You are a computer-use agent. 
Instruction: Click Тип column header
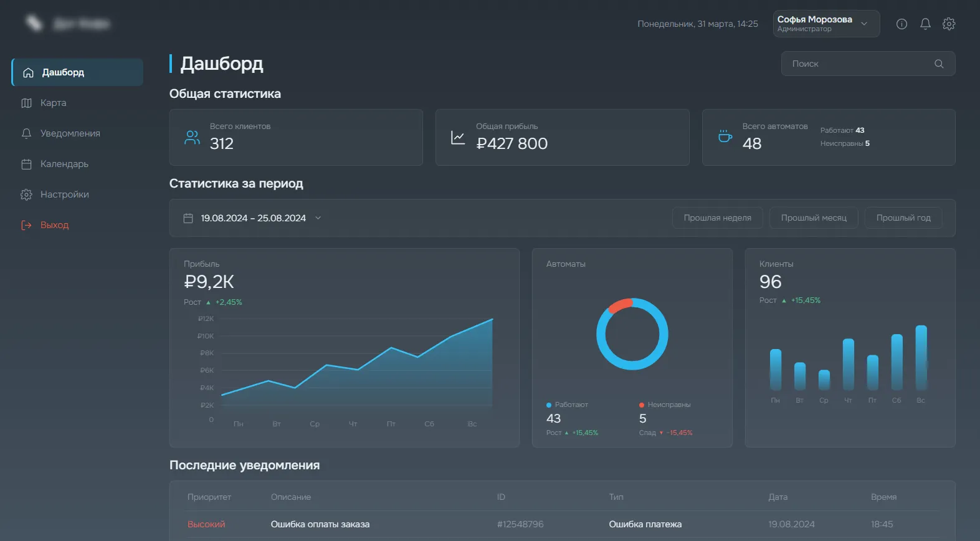[616, 497]
